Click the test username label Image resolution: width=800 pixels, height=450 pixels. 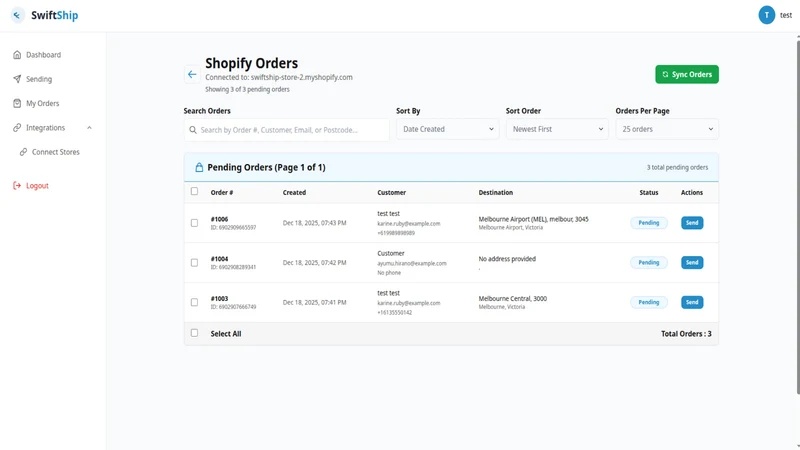(x=786, y=15)
